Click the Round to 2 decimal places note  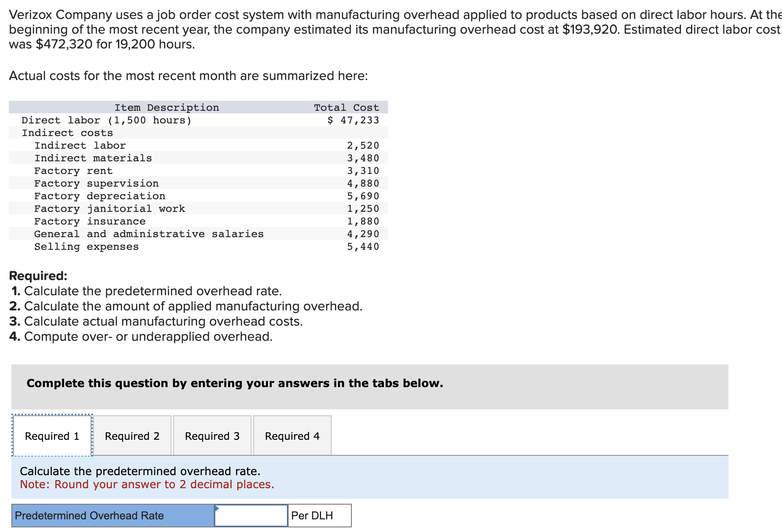pyautogui.click(x=147, y=484)
